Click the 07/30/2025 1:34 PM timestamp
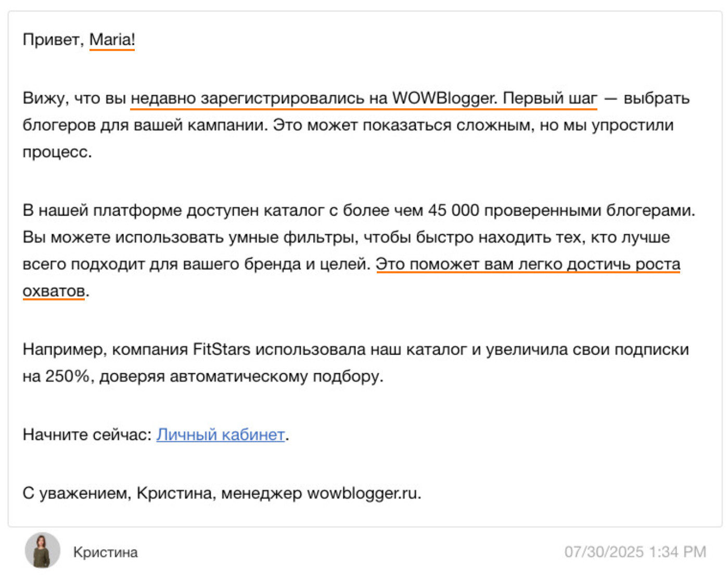Screen dimensions: 728x581 [635, 552]
